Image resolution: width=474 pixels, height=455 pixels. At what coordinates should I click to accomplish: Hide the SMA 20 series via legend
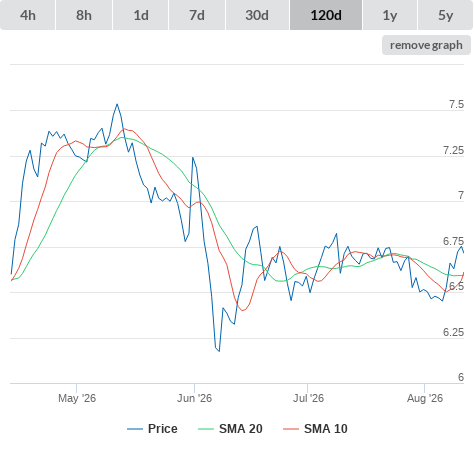[x=241, y=429]
